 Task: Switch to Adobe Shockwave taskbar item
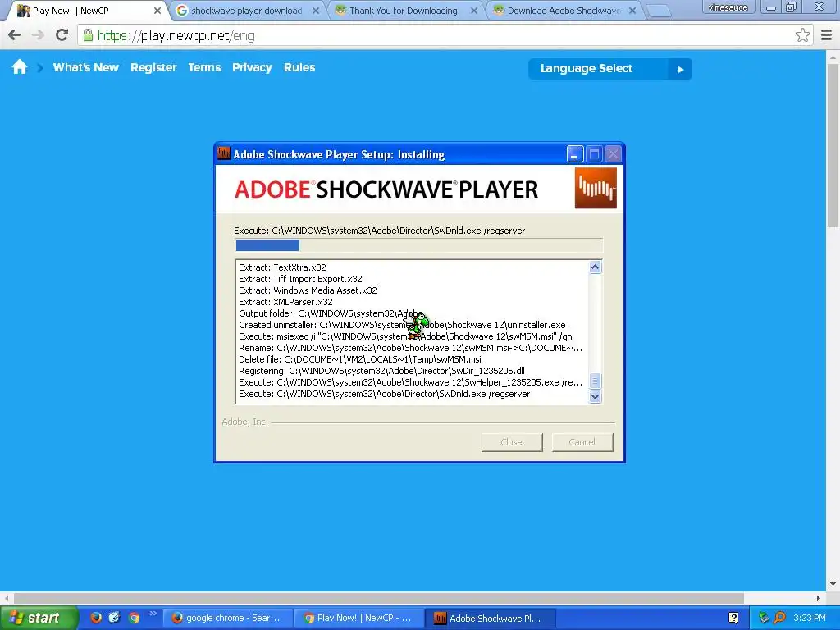[491, 618]
